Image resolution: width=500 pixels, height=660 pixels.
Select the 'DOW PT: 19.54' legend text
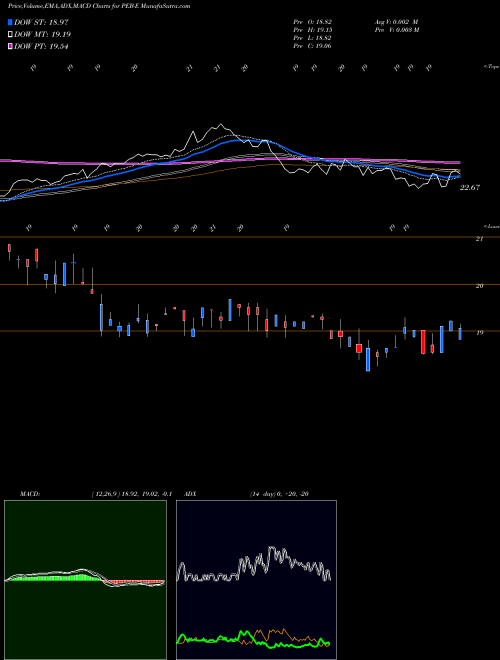[x=41, y=47]
